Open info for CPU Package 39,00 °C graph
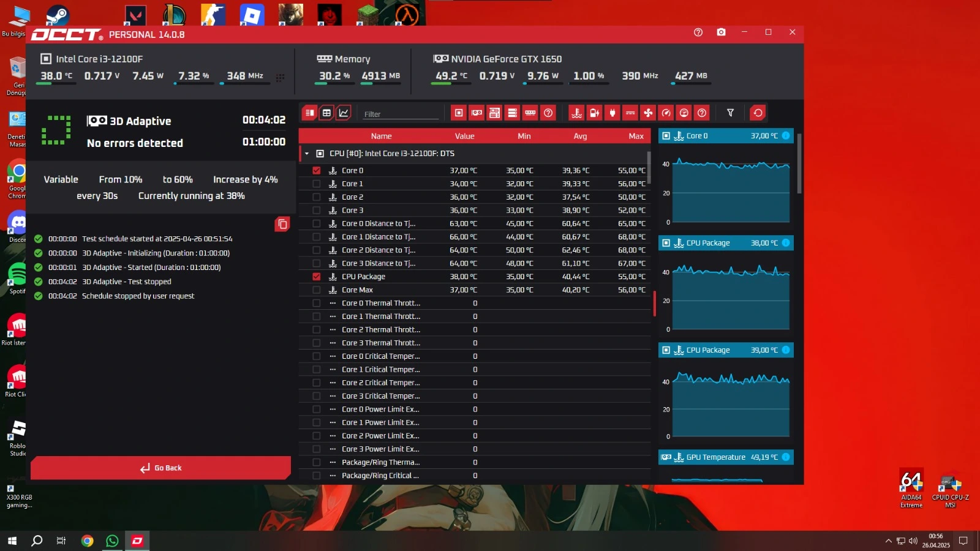The height and width of the screenshot is (551, 980). [786, 350]
